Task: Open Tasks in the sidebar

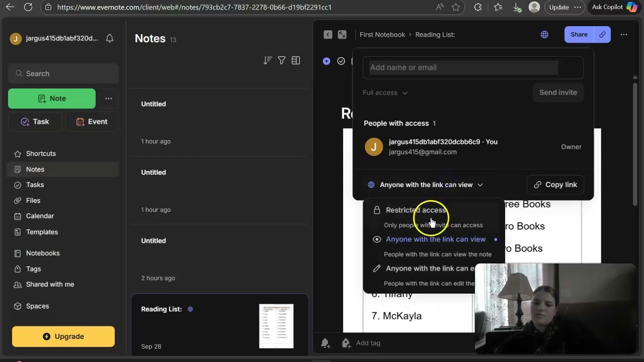Action: pyautogui.click(x=63, y=185)
